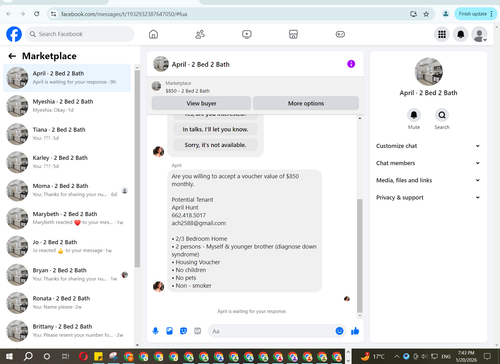This screenshot has width=500, height=364.
Task: Send quick reply 'Sorry, it's not available.'
Action: coord(215,145)
